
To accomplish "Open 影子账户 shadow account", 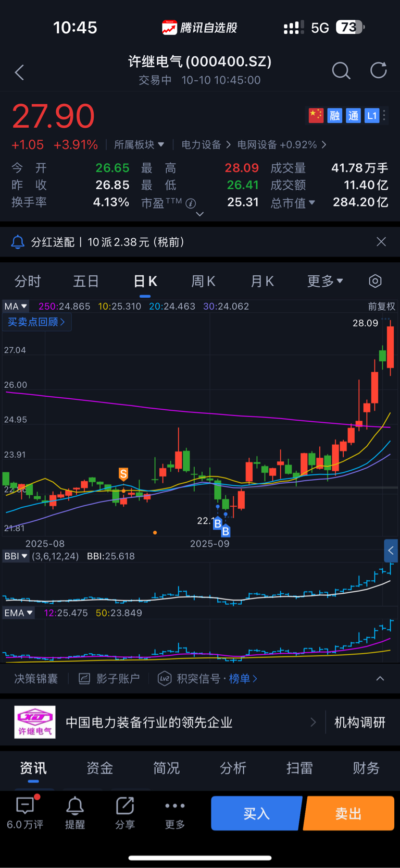I will (109, 678).
